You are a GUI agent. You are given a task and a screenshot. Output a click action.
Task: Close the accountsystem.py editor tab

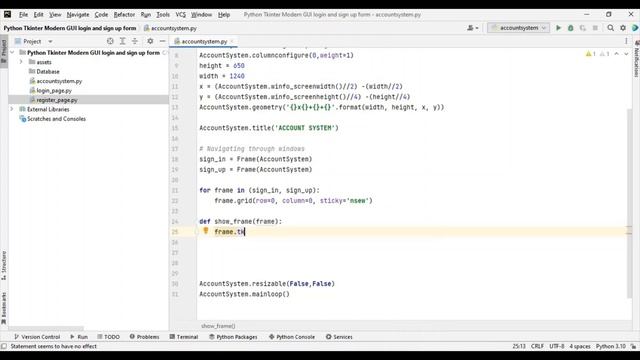pos(232,41)
